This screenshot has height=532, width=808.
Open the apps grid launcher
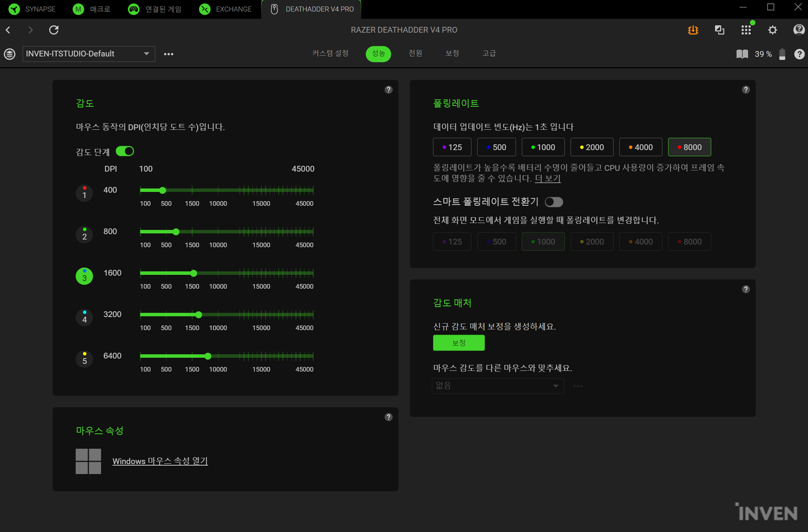(746, 30)
